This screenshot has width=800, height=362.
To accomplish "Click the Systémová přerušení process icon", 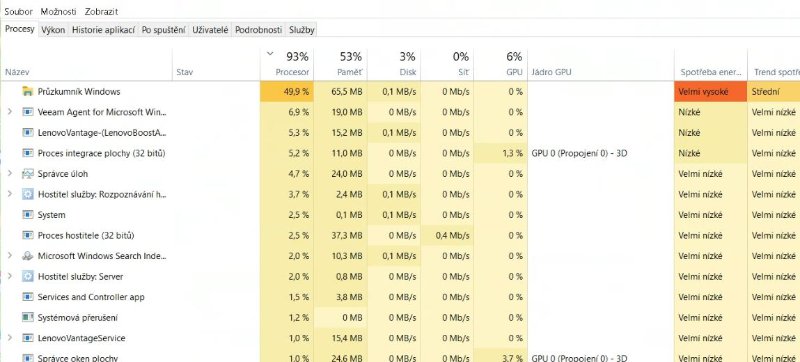I will [x=28, y=318].
